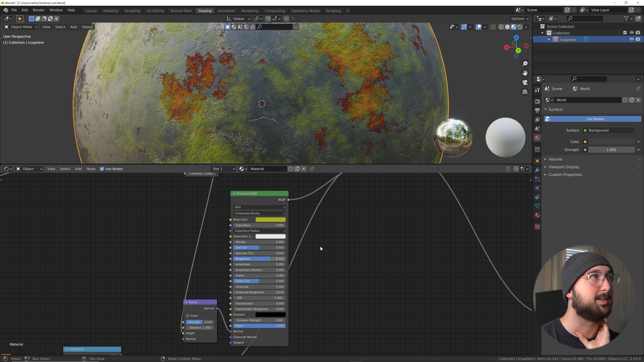
Task: Toggle the camera view icon
Action: click(525, 82)
